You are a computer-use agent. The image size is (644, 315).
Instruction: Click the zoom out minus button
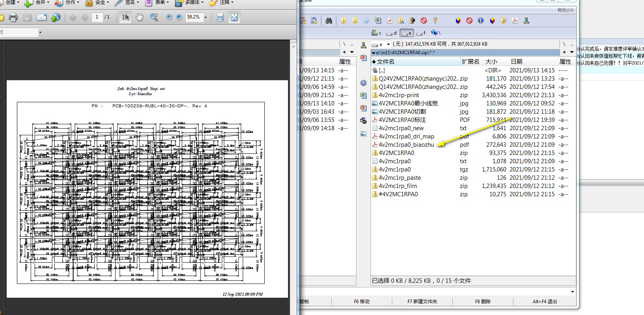[169, 17]
